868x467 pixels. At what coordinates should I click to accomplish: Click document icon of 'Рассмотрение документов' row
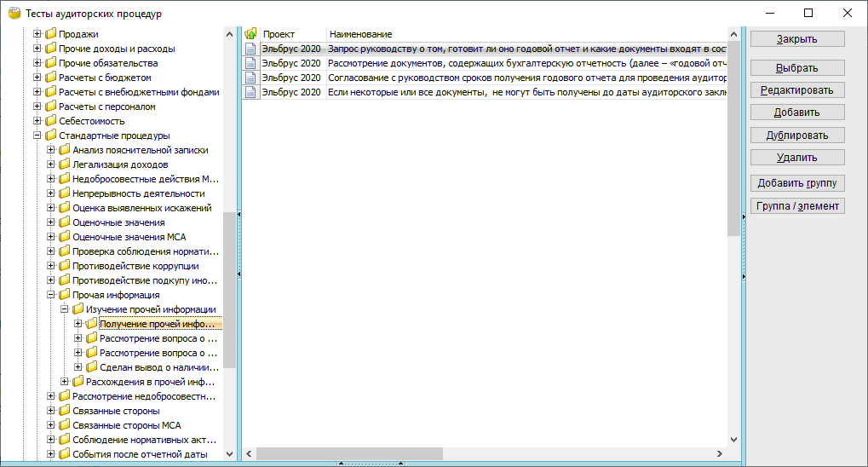coord(250,63)
